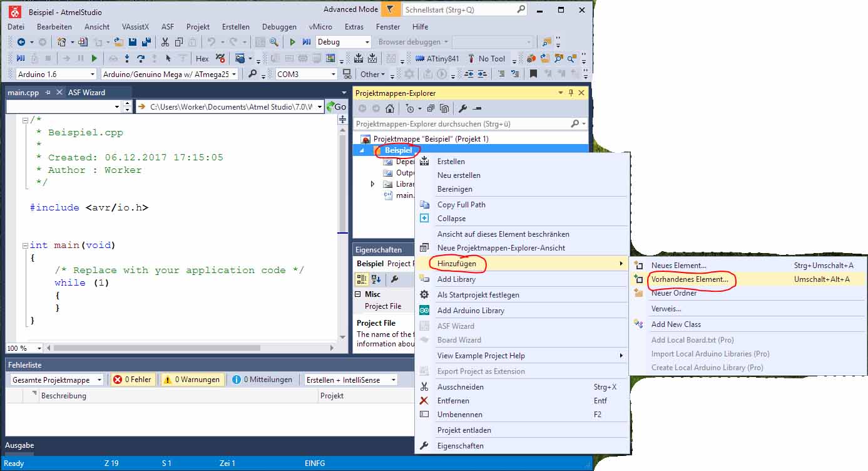Click the Save file icon in toolbar

133,42
